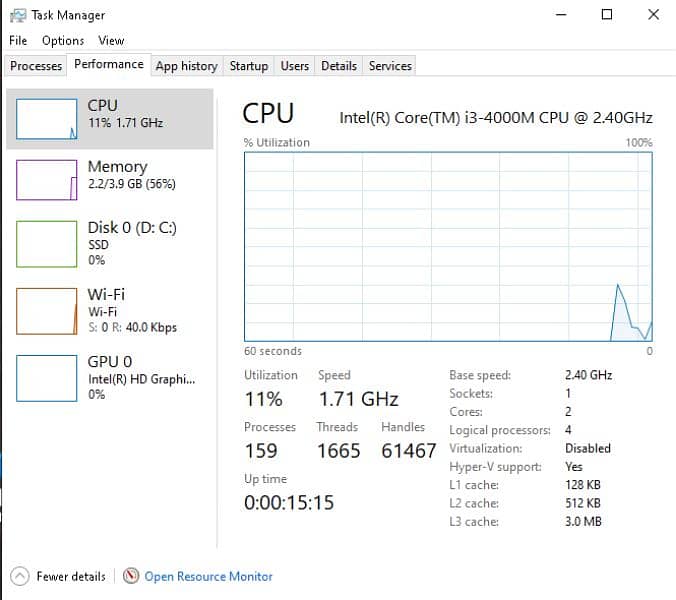The width and height of the screenshot is (676, 600).
Task: Select the Memory usage thumbnail
Action: click(46, 180)
